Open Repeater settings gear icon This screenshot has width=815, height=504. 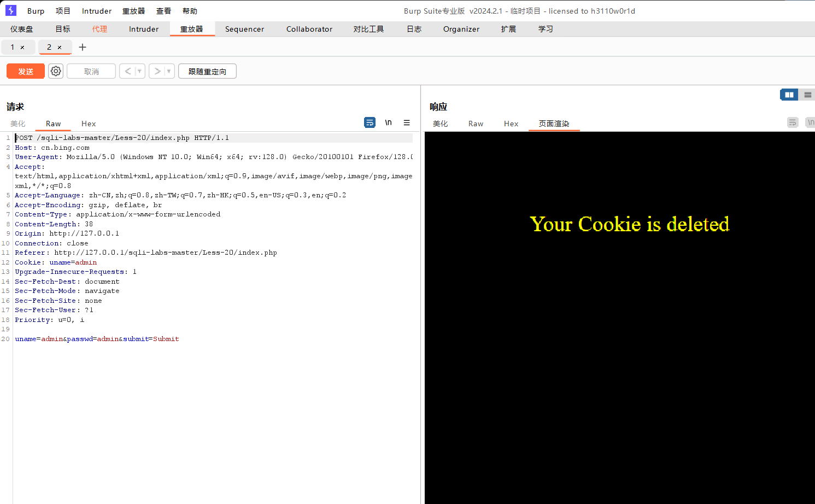click(x=56, y=71)
